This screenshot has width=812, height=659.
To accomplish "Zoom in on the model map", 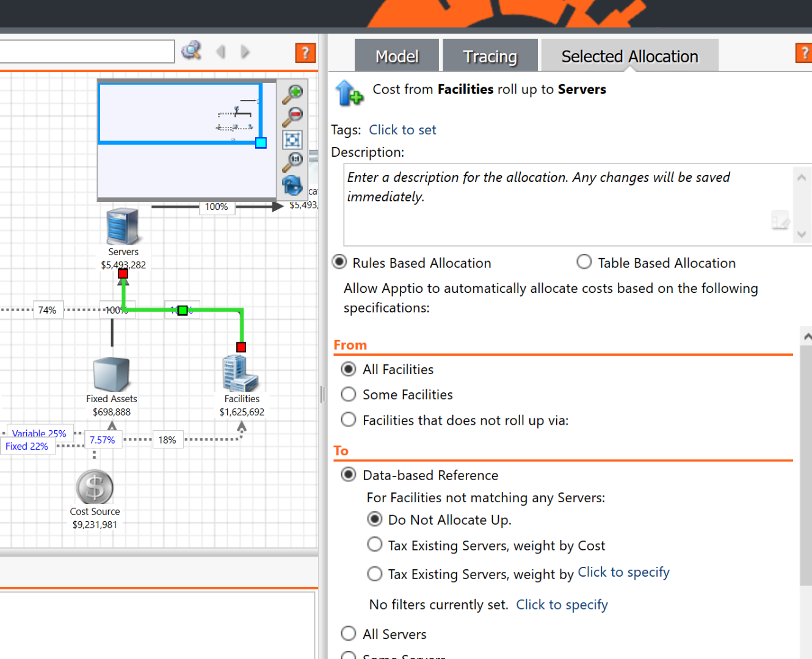I will tap(293, 93).
